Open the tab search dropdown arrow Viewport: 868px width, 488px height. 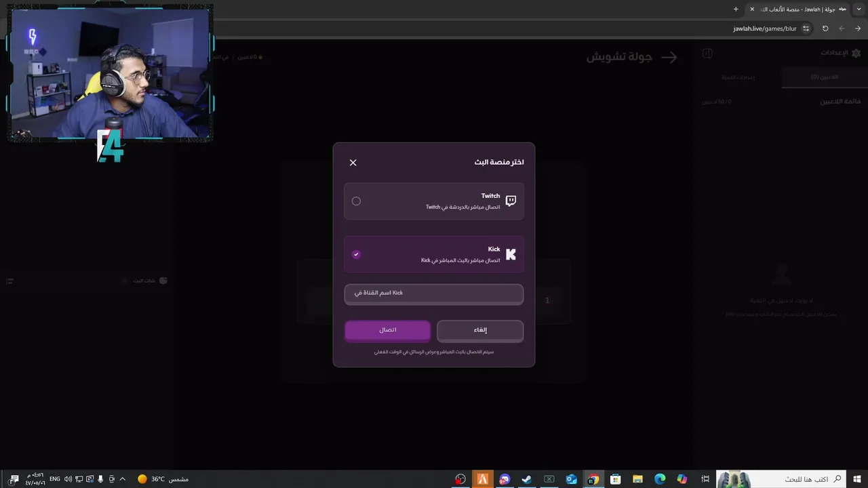(x=859, y=9)
